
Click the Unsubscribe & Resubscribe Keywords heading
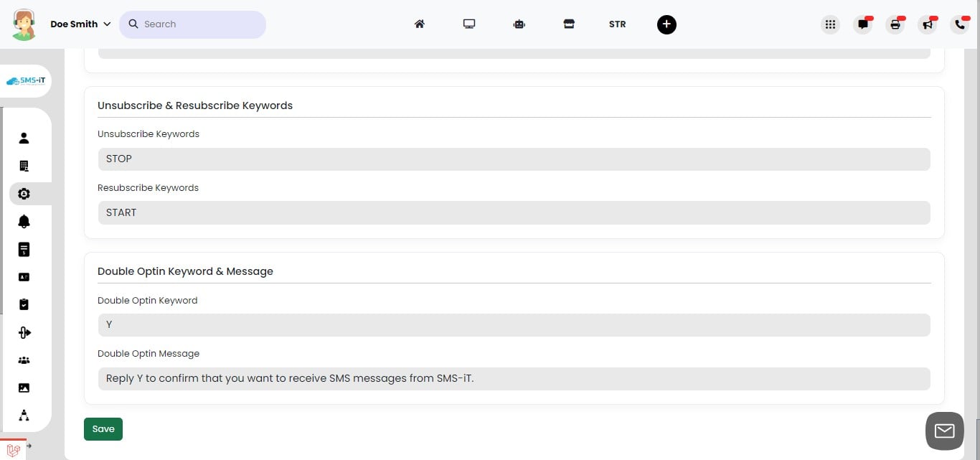click(195, 105)
